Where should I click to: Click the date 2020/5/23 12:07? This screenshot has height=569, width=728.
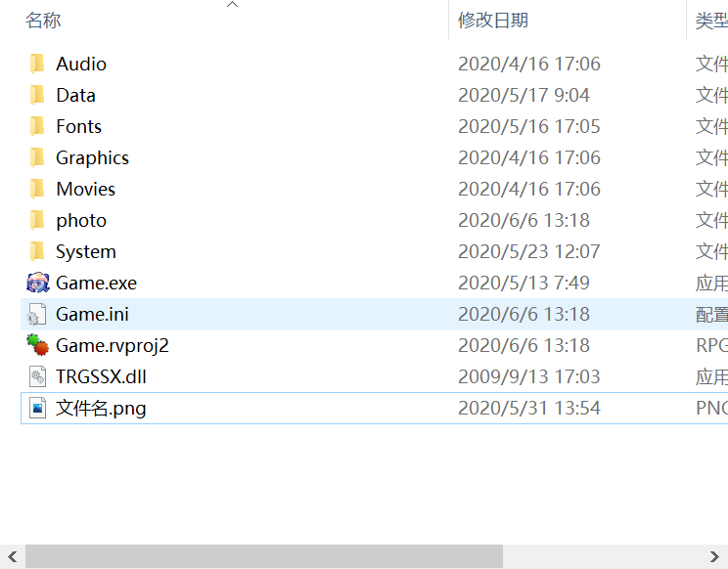529,252
